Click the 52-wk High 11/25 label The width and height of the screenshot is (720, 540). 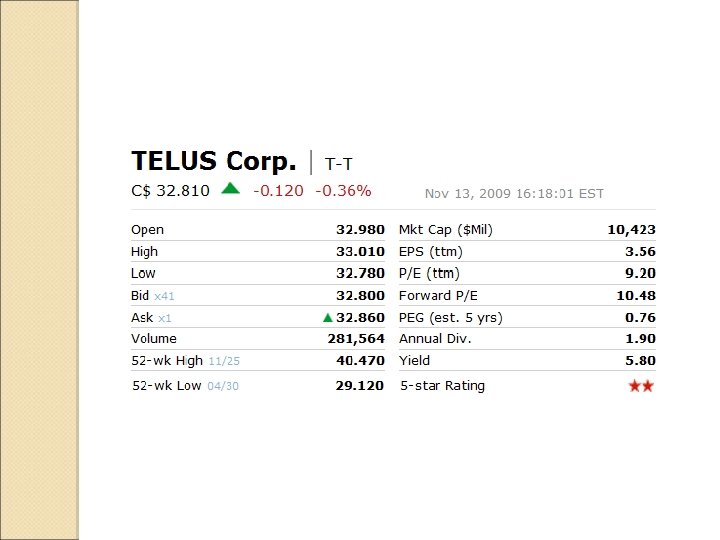coord(185,361)
